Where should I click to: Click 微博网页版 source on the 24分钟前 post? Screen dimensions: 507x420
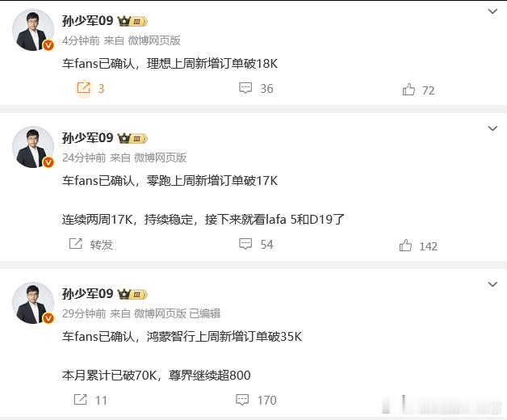[x=161, y=157]
